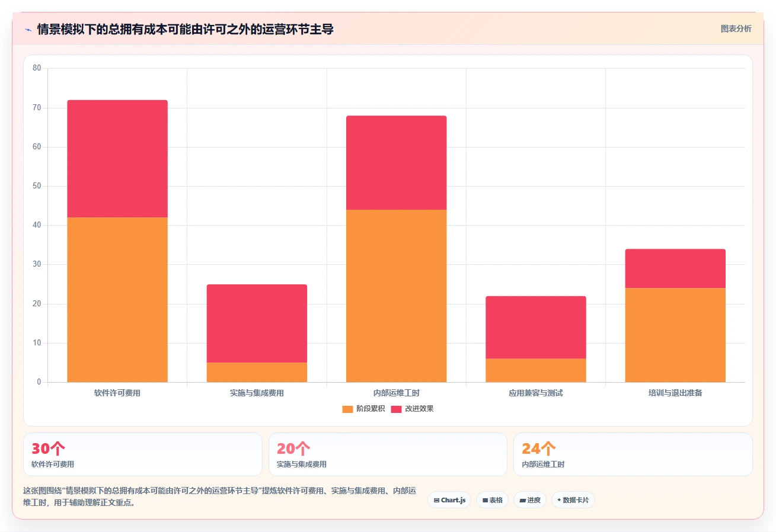Click the 实施与集成费用 x-axis label

257,393
